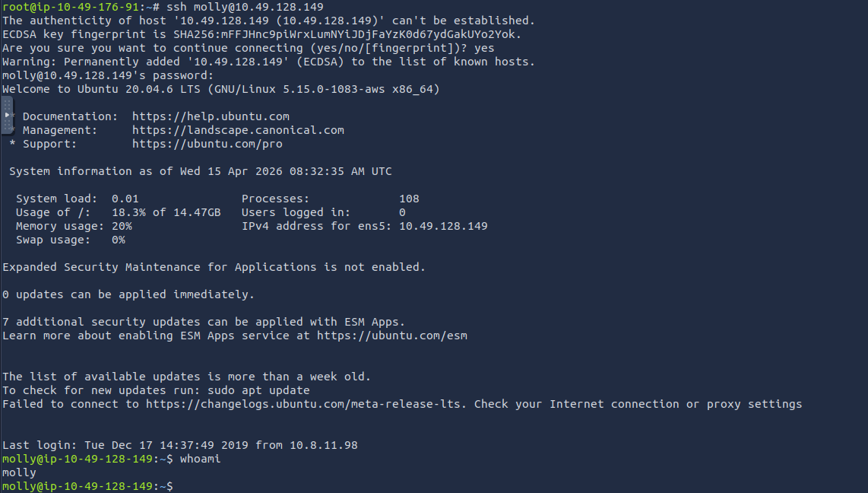Open the ubuntu.com/esm link
Screen dimensions: 868x493
coord(391,336)
